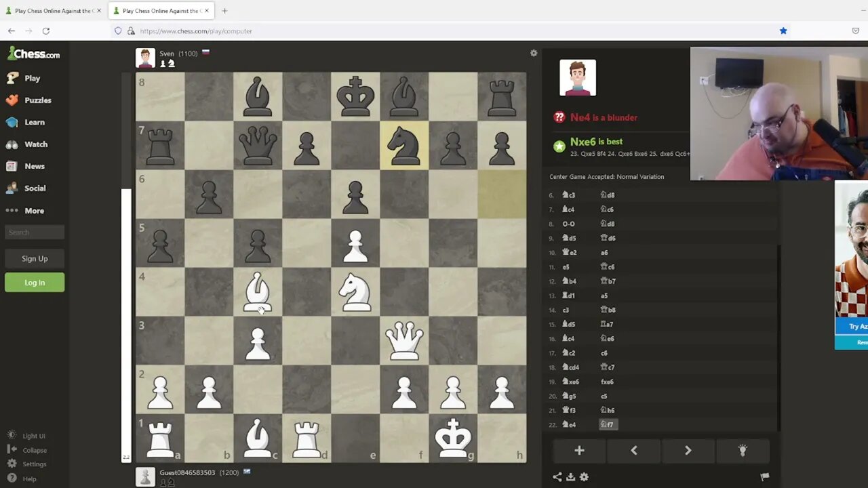Close the first browser tab
This screenshot has width=868, height=488.
tap(98, 11)
